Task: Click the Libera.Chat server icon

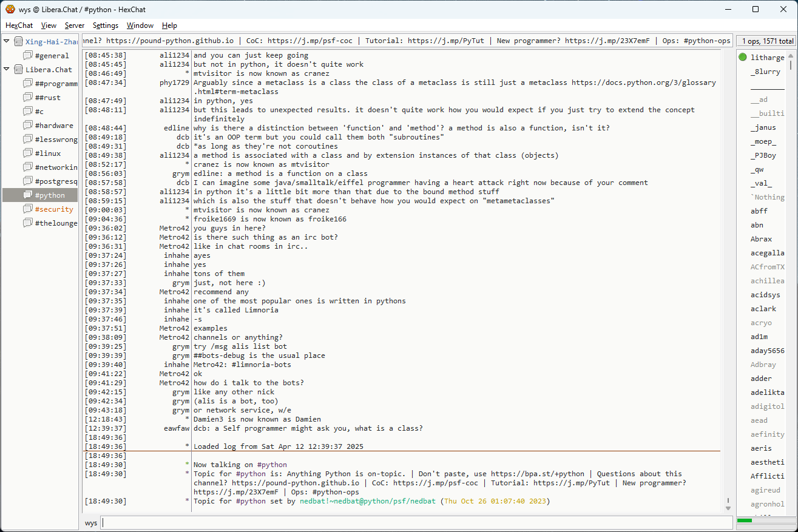Action: pyautogui.click(x=18, y=70)
